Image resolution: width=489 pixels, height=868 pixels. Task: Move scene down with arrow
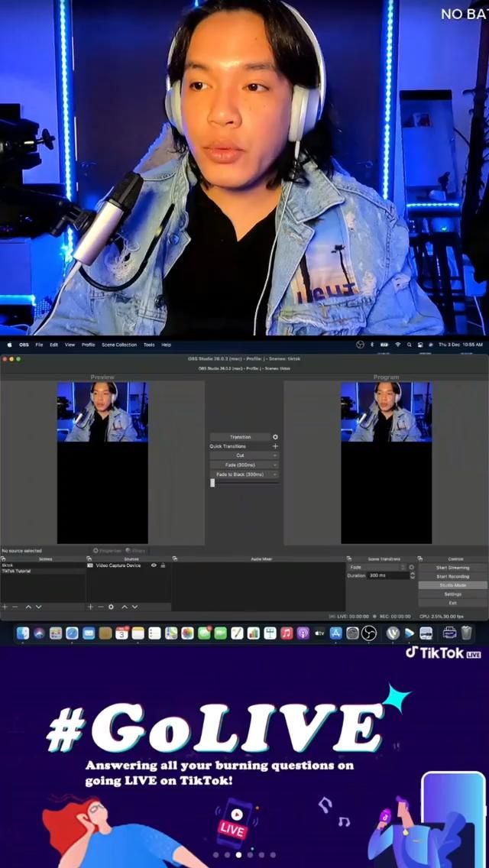coord(38,607)
